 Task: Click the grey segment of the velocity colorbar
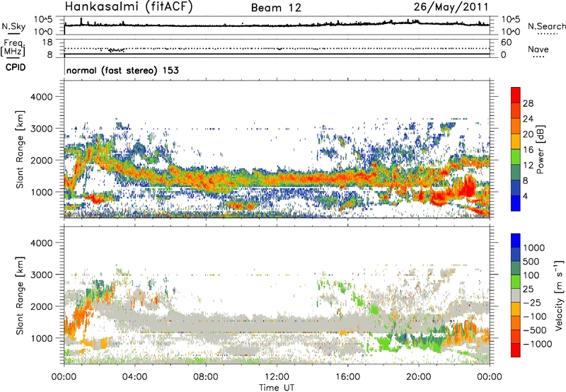coord(516,295)
